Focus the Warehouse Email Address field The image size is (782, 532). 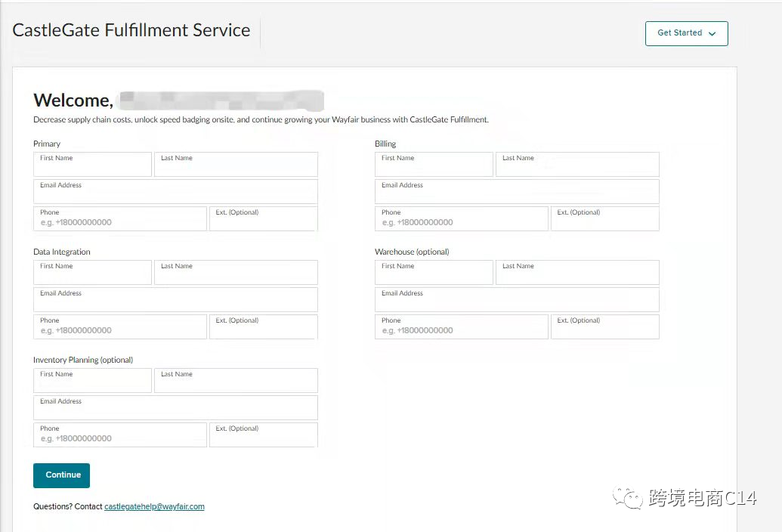(x=517, y=300)
